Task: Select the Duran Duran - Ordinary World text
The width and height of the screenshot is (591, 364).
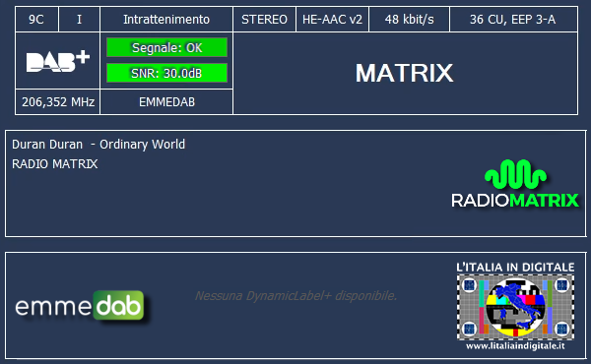Action: (98, 145)
